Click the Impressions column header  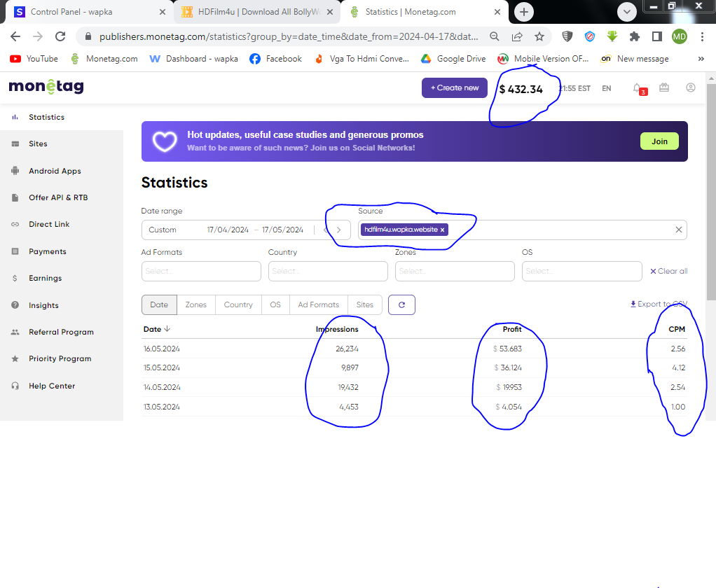click(337, 330)
